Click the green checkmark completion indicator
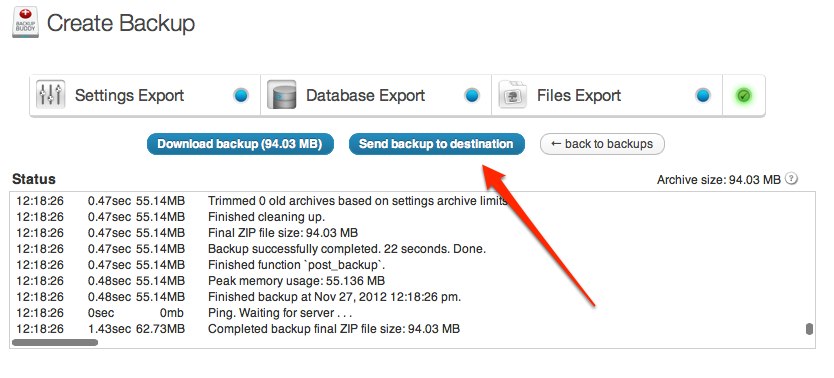This screenshot has width=834, height=378. click(x=743, y=96)
